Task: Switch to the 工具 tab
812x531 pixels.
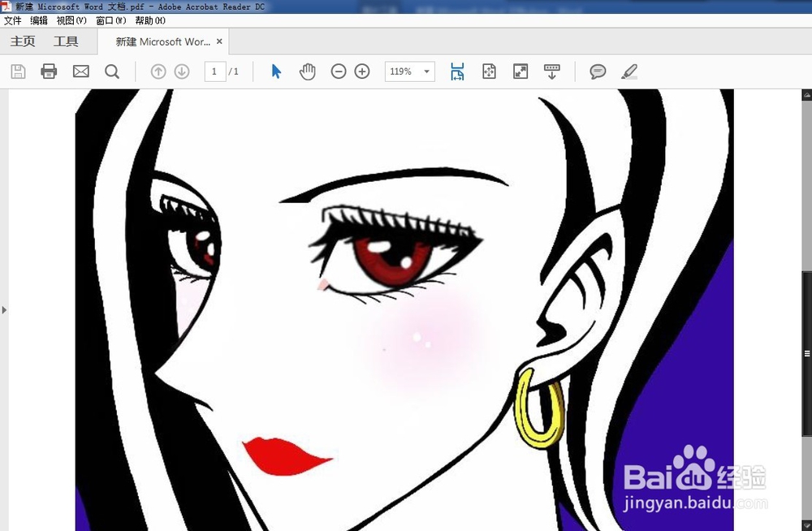Action: 66,41
